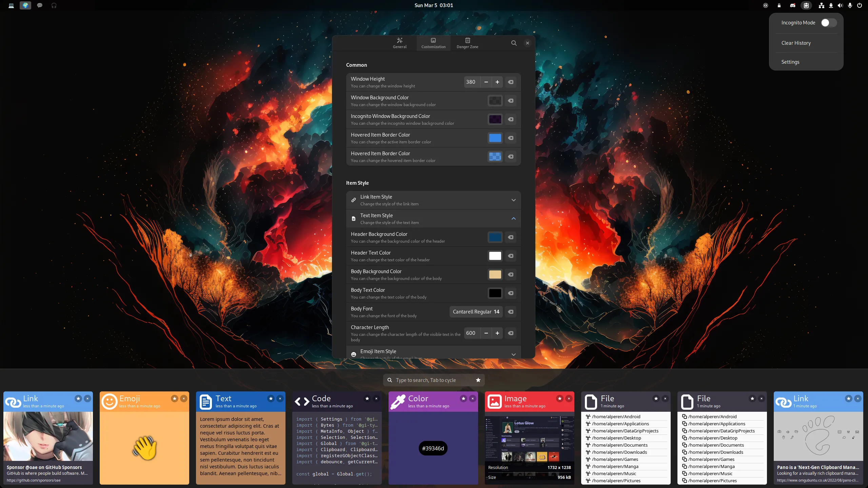Reset the Body Font setting
Image resolution: width=868 pixels, height=488 pixels.
click(511, 312)
